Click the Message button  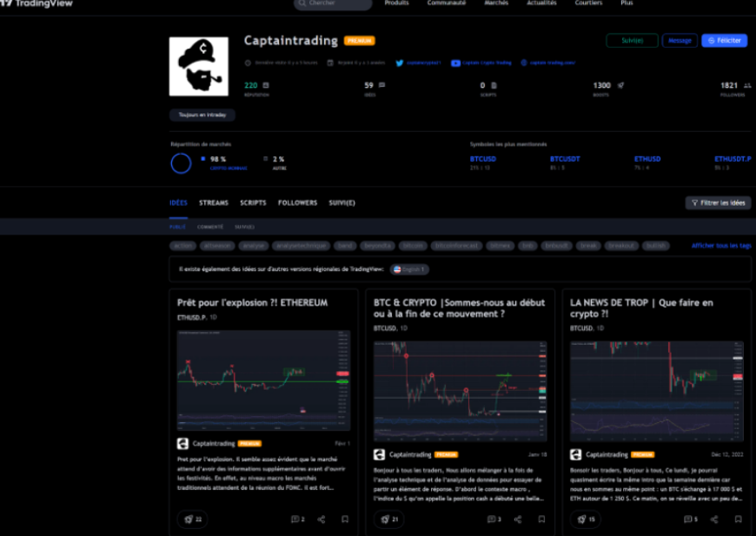coord(680,41)
